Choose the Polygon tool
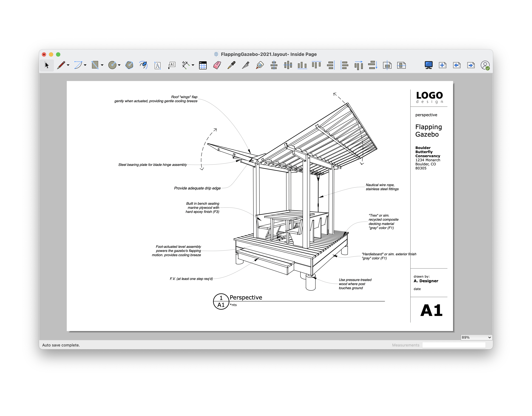 click(x=129, y=65)
